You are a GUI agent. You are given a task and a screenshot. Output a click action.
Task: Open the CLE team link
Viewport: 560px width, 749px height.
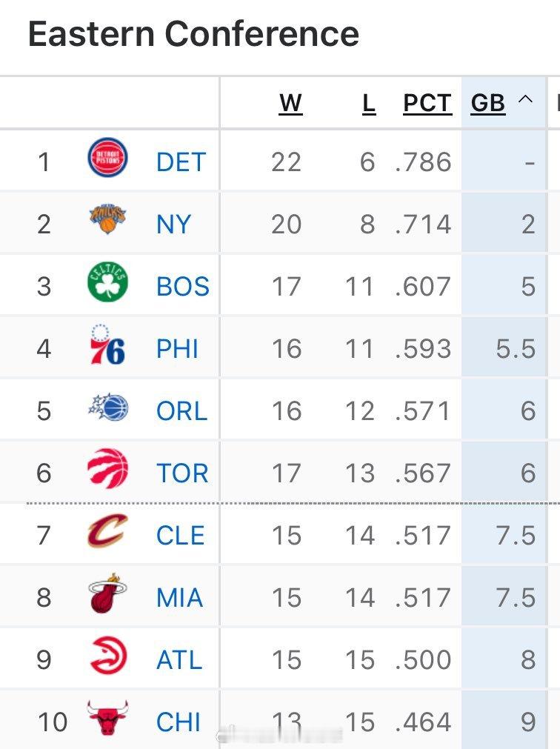coord(181,536)
